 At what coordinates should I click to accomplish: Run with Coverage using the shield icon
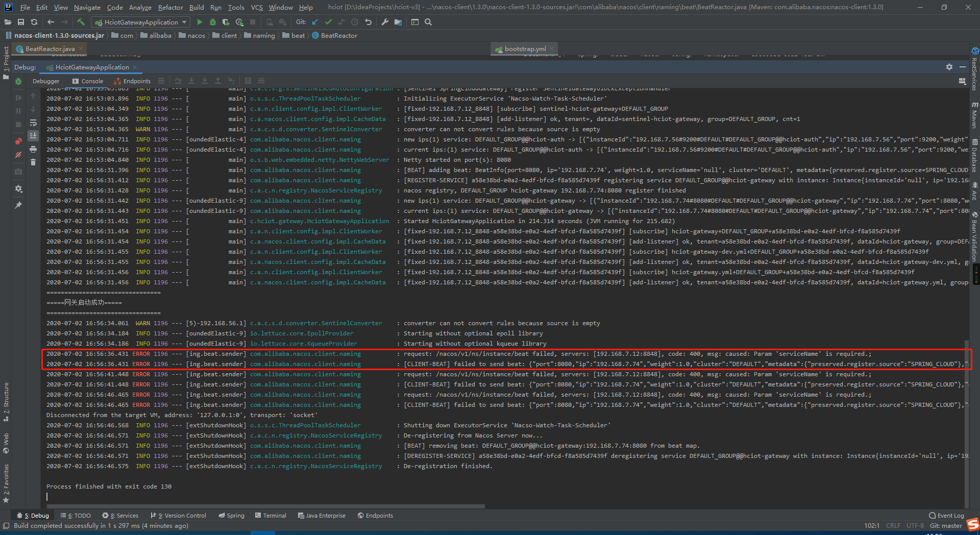226,22
